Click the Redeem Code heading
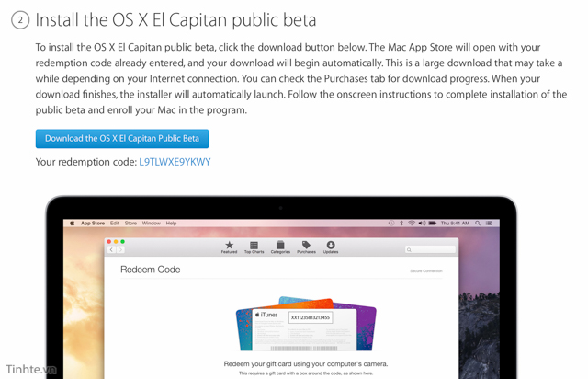 pyautogui.click(x=150, y=270)
